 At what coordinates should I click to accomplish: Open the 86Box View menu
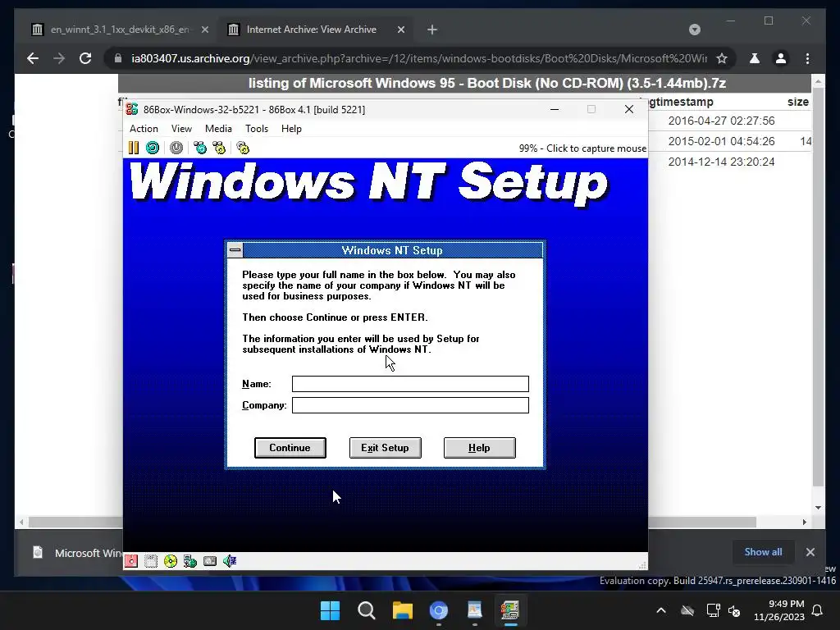[x=181, y=129]
